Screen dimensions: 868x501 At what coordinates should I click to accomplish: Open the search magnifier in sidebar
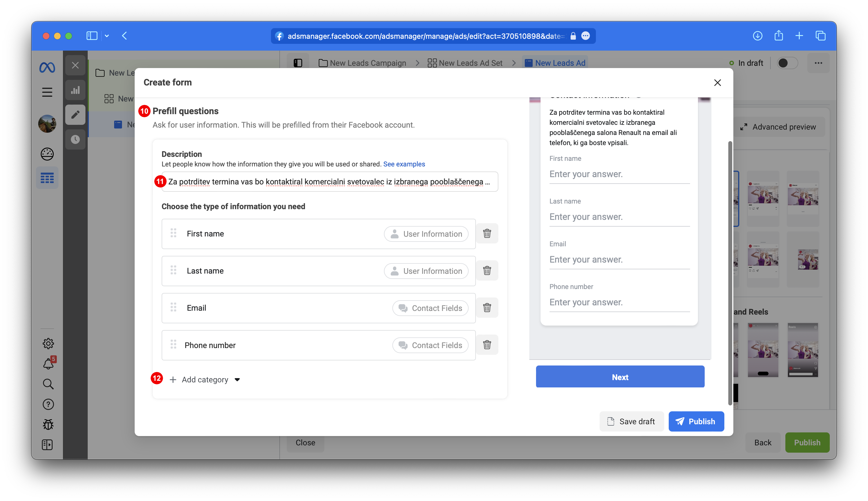[x=48, y=384]
